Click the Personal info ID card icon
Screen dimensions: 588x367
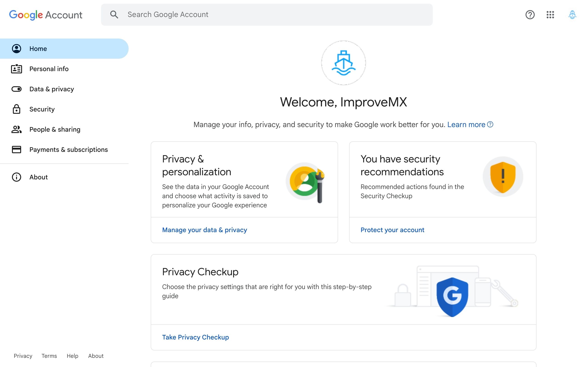(x=17, y=69)
